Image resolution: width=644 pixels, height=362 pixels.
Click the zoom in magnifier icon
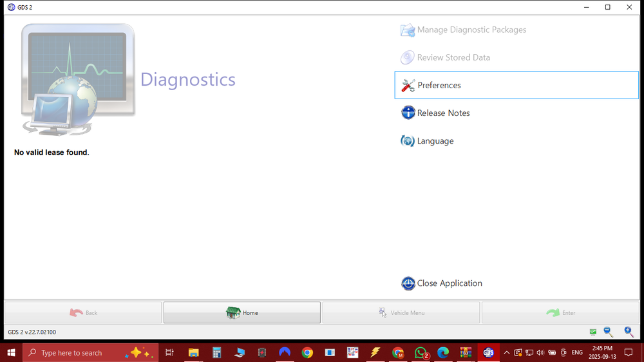pos(629,332)
